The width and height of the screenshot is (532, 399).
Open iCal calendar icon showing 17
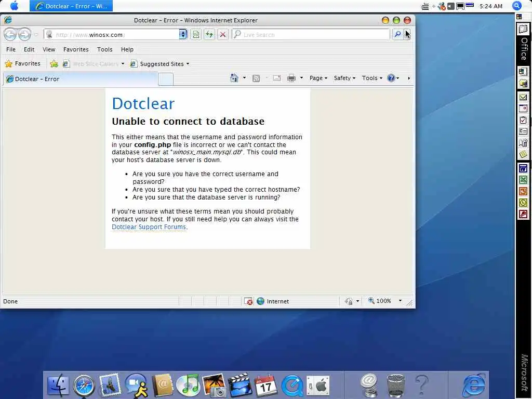point(265,386)
